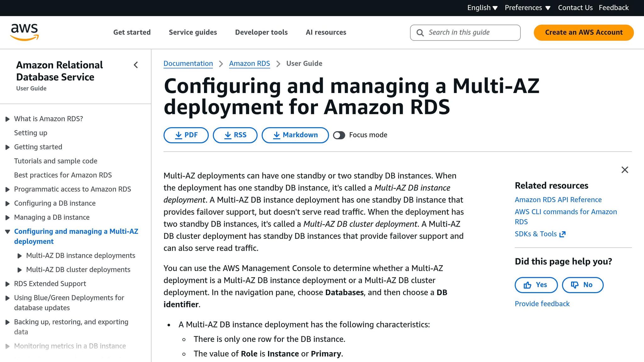Screen dimensions: 644x362
Task: Click the Yes feedback button
Action: [536, 285]
